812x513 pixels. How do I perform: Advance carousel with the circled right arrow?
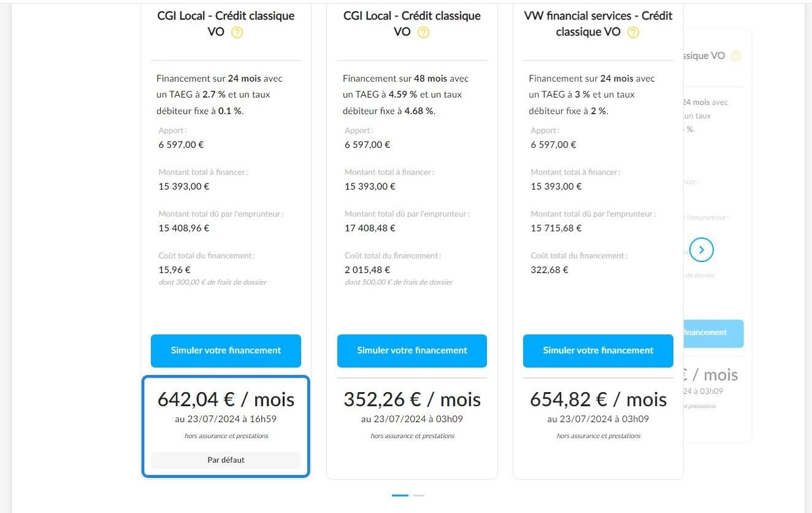click(x=702, y=250)
